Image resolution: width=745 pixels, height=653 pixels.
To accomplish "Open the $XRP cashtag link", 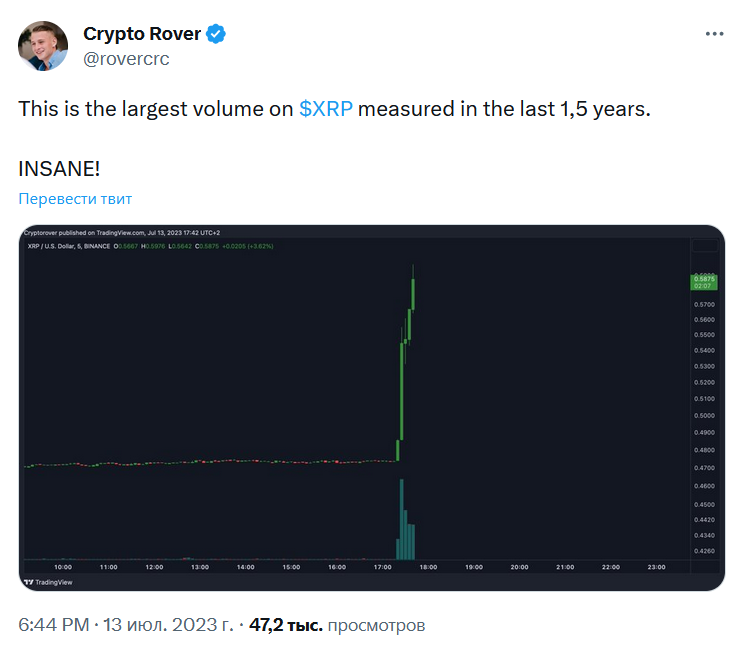I will [x=325, y=109].
